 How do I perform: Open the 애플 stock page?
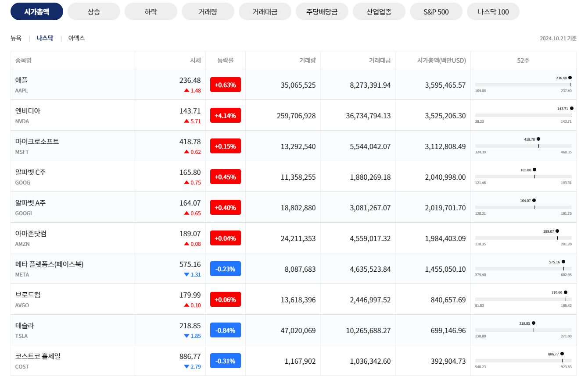click(x=22, y=80)
